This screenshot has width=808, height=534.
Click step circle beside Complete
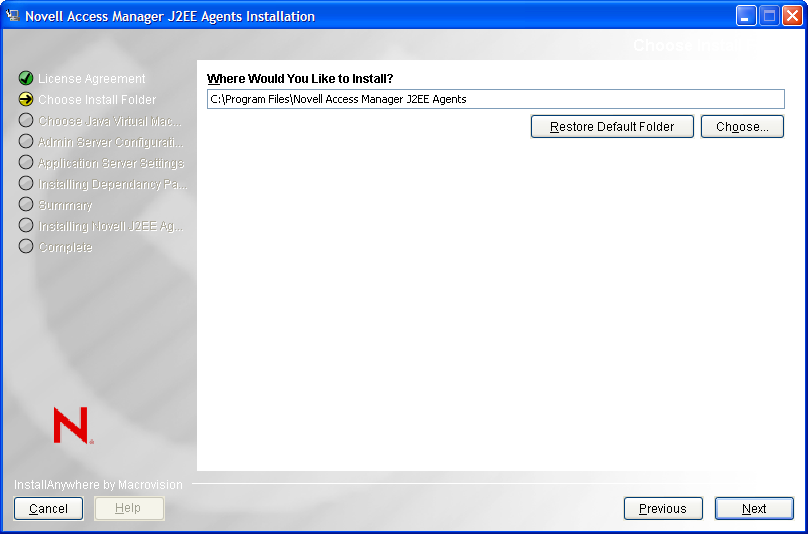pyautogui.click(x=26, y=246)
